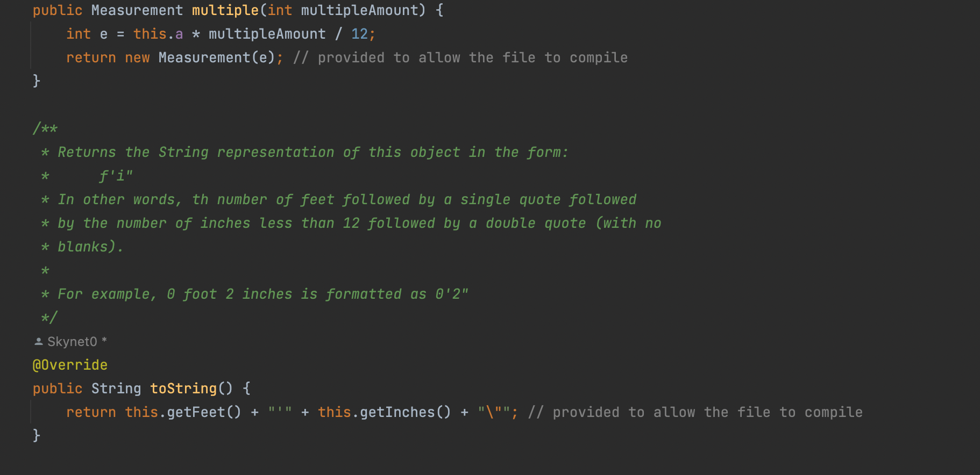This screenshot has height=475, width=980.
Task: Click the number literal 12 in the division
Action: pos(359,34)
